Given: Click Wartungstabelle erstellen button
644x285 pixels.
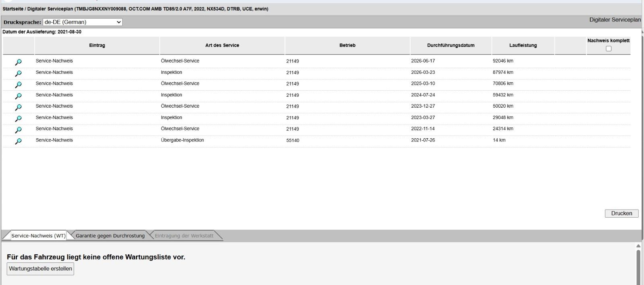Looking at the screenshot, I should click(x=40, y=268).
